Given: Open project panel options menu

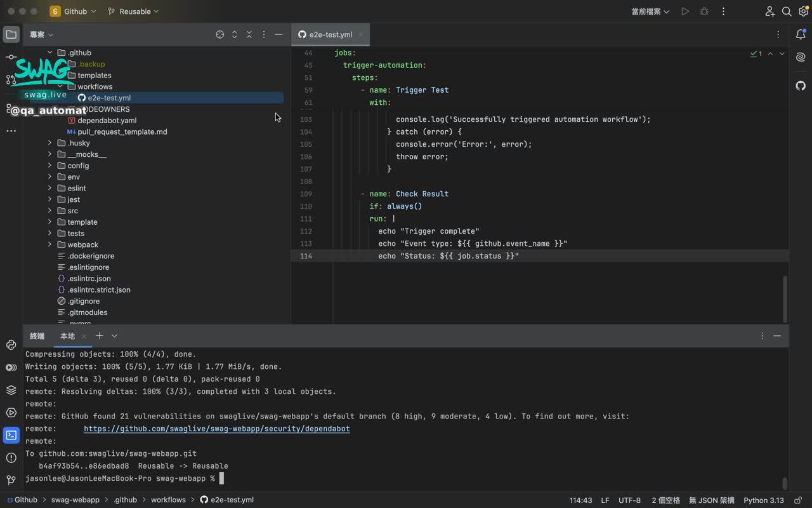Looking at the screenshot, I should coord(264,34).
